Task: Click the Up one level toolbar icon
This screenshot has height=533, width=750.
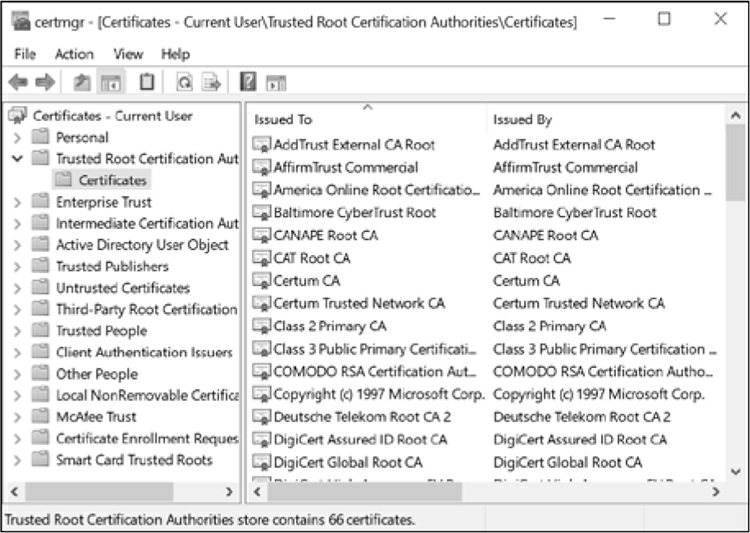Action: (x=82, y=82)
